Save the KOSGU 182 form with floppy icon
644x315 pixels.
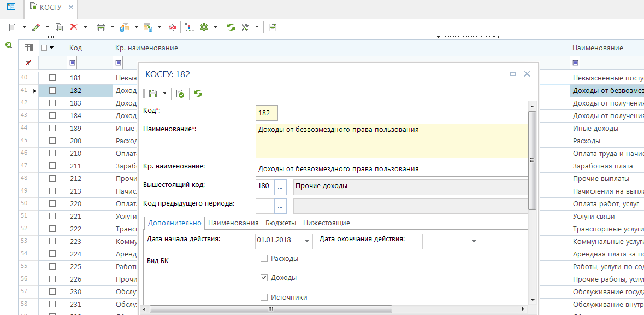tap(153, 94)
